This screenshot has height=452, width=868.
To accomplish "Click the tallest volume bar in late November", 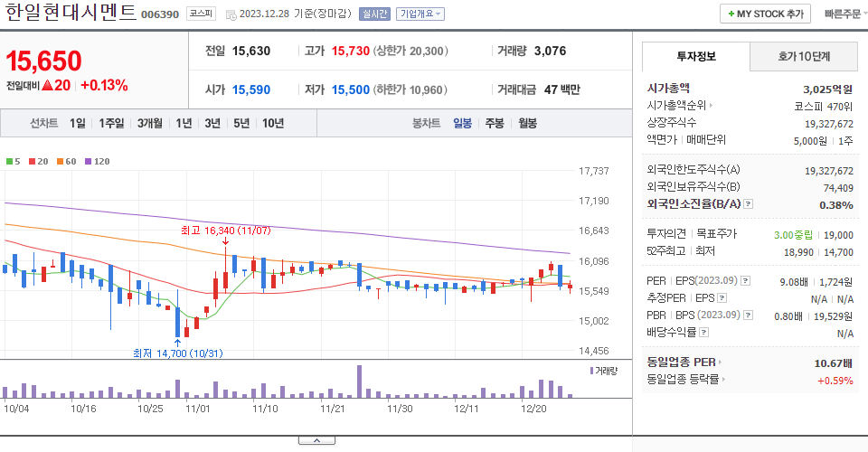I will pyautogui.click(x=359, y=381).
